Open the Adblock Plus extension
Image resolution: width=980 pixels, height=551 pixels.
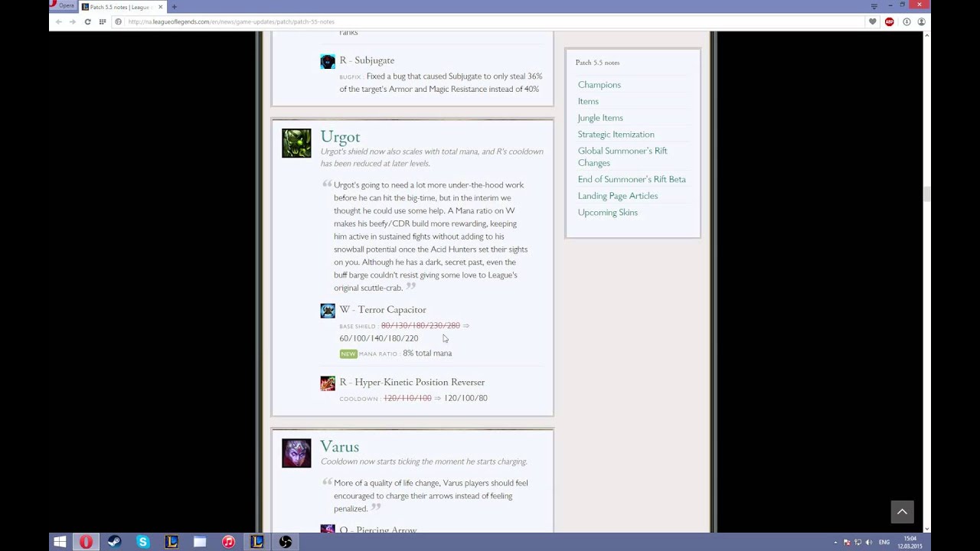coord(889,21)
